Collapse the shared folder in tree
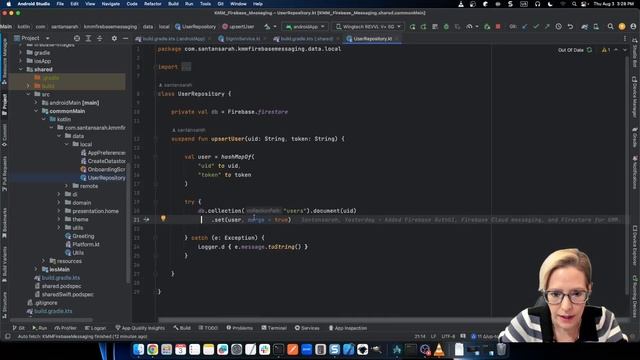Screen dimensions: 640x360 tap(21, 69)
